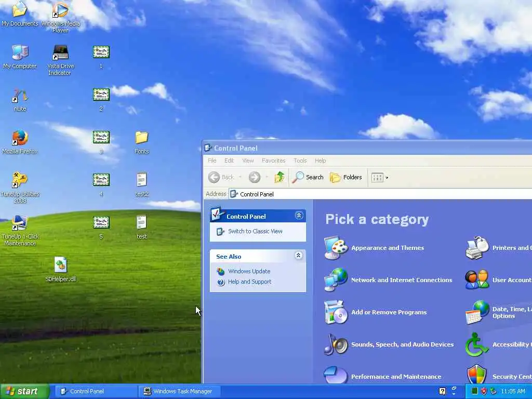Collapse the Control Panel side section
532x399 pixels.
[x=299, y=216]
